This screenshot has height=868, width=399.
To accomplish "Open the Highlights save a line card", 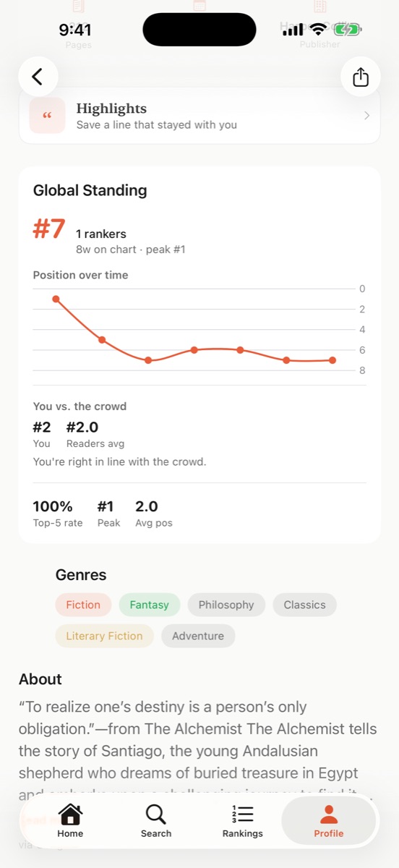I will click(x=199, y=116).
